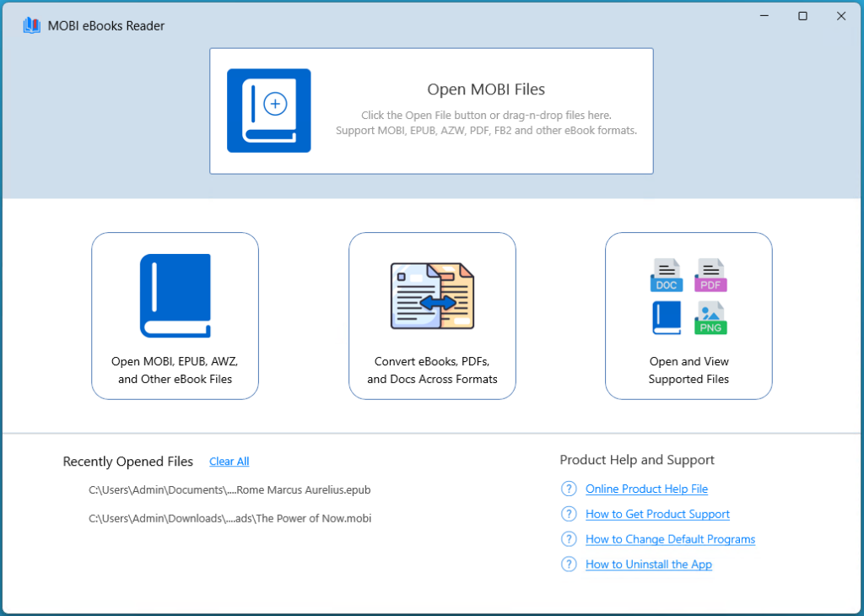Close the MOBI eBooks Reader window
This screenshot has width=864, height=616.
tap(841, 16)
